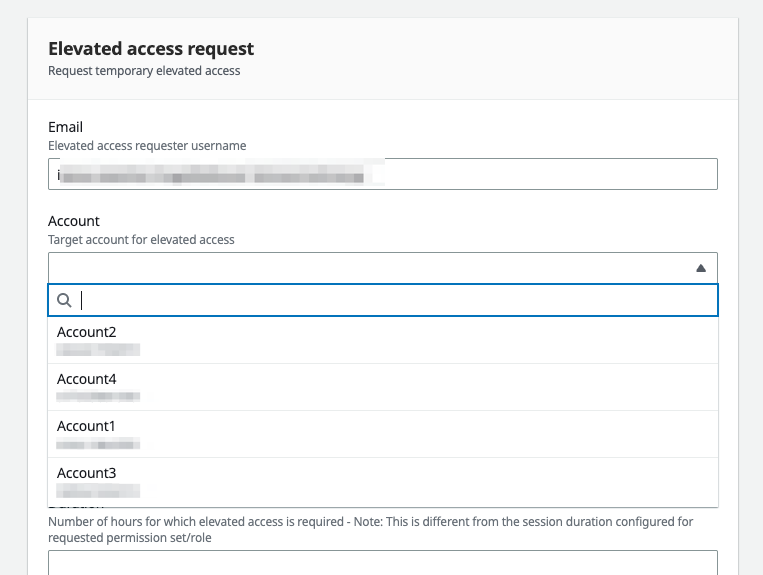Screen dimensions: 763x575
Task: Click "Request temporary elevated access" subtitle
Action: [x=144, y=71]
